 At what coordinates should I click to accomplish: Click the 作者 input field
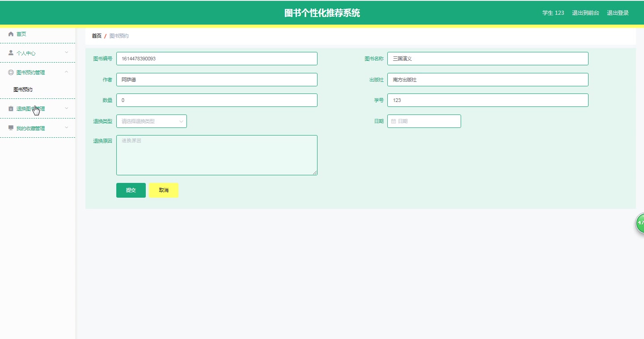217,80
